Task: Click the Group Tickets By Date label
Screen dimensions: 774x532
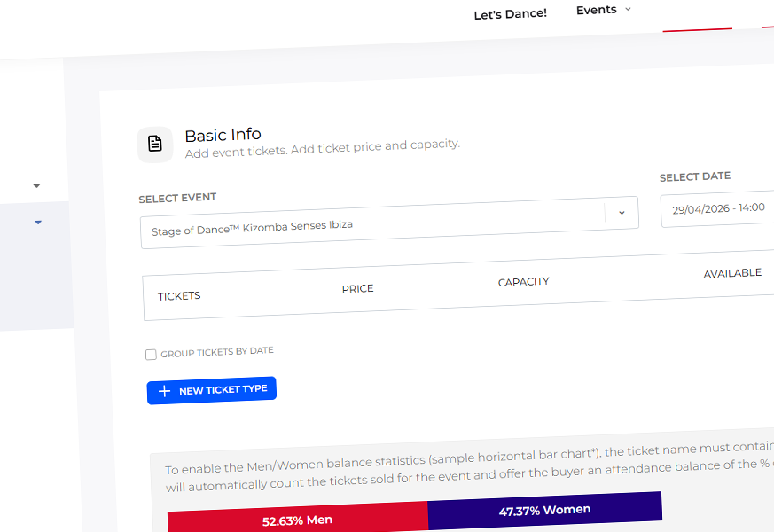Action: coord(217,352)
